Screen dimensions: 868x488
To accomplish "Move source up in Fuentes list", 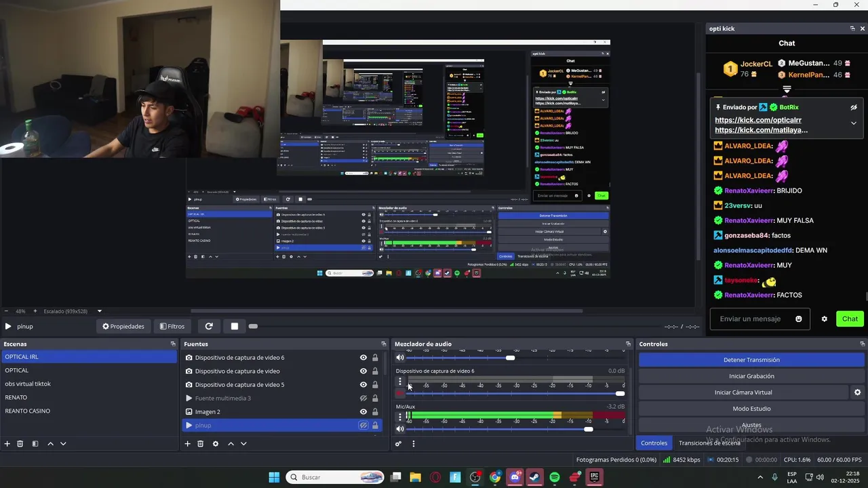I will point(231,444).
